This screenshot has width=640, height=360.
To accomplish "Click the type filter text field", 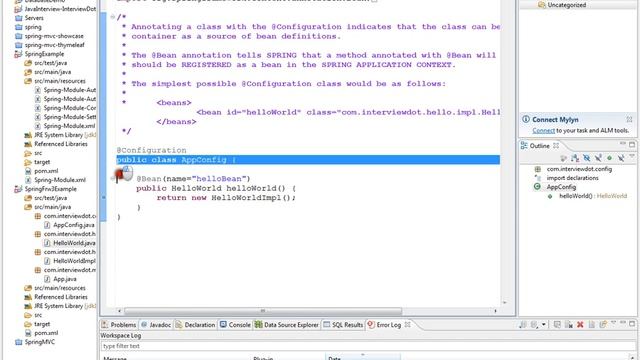I will (x=367, y=346).
